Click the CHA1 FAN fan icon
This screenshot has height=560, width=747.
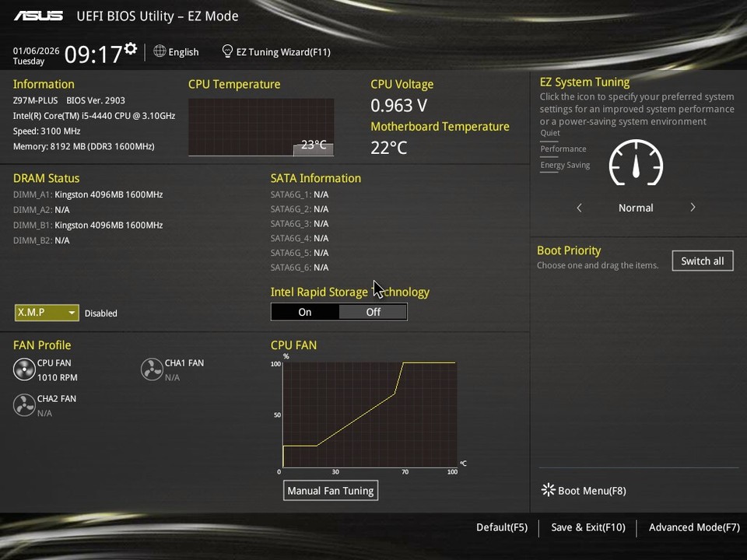point(152,369)
